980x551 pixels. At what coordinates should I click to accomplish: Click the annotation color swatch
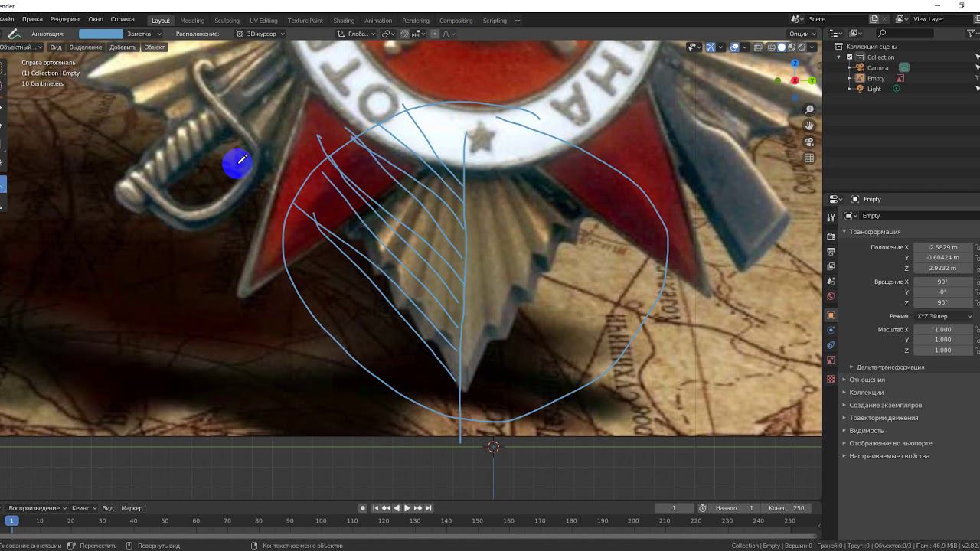(101, 34)
